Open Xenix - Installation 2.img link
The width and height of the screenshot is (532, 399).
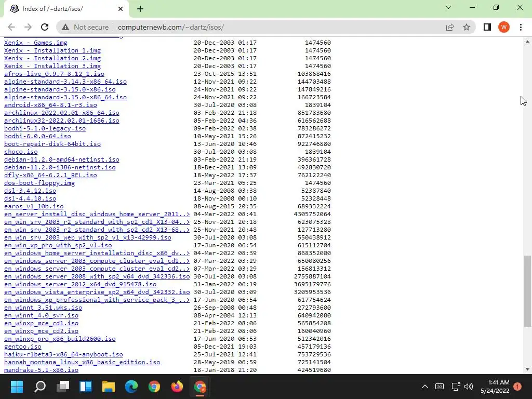(x=52, y=58)
